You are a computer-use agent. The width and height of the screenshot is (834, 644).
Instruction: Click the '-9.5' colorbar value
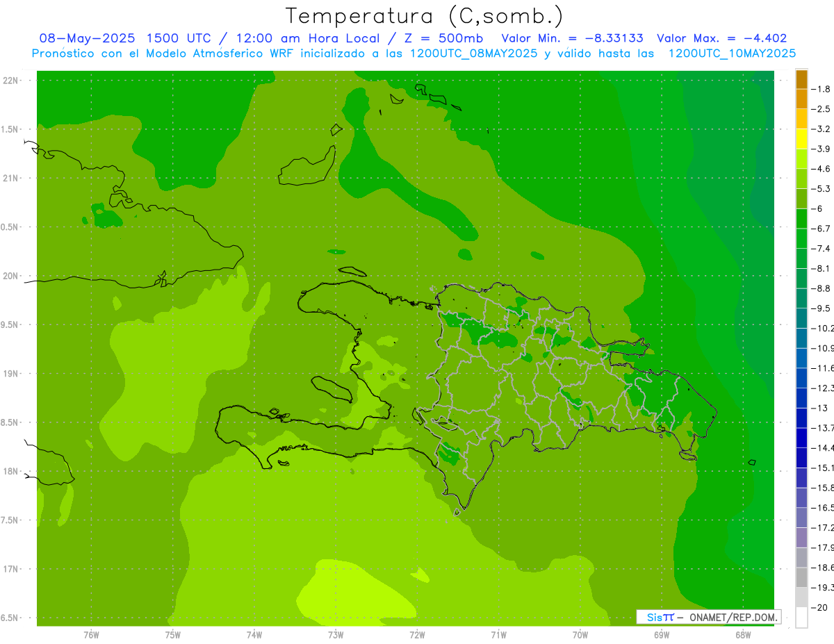point(821,308)
